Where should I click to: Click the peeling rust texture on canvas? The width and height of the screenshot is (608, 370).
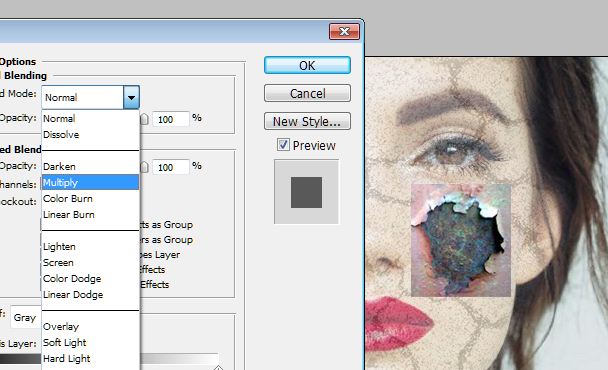point(461,240)
